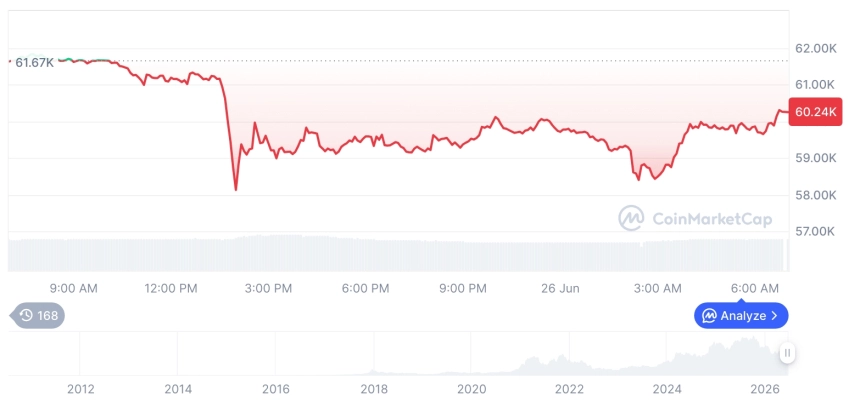Open the clock history icon labeled 168

click(x=38, y=315)
